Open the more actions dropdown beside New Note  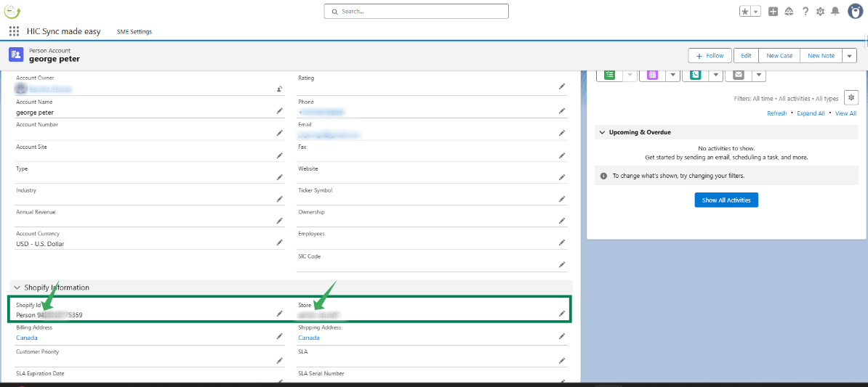pyautogui.click(x=849, y=56)
